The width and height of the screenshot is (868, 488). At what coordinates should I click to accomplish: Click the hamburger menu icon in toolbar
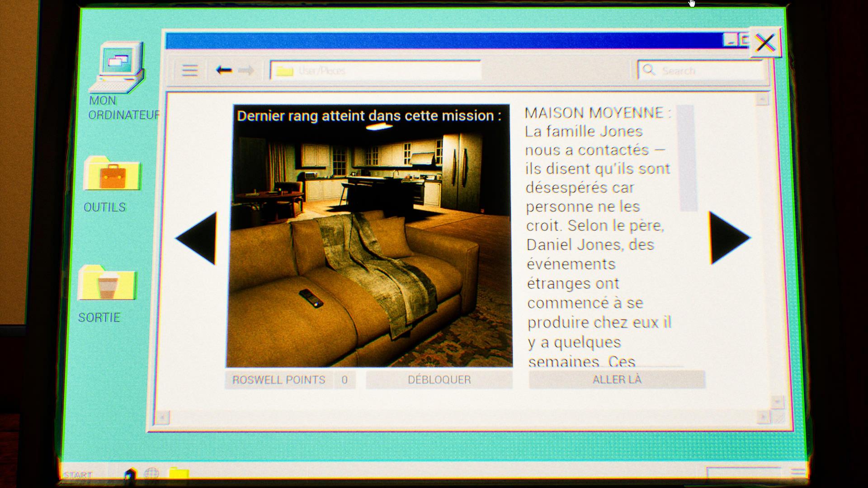coord(190,70)
